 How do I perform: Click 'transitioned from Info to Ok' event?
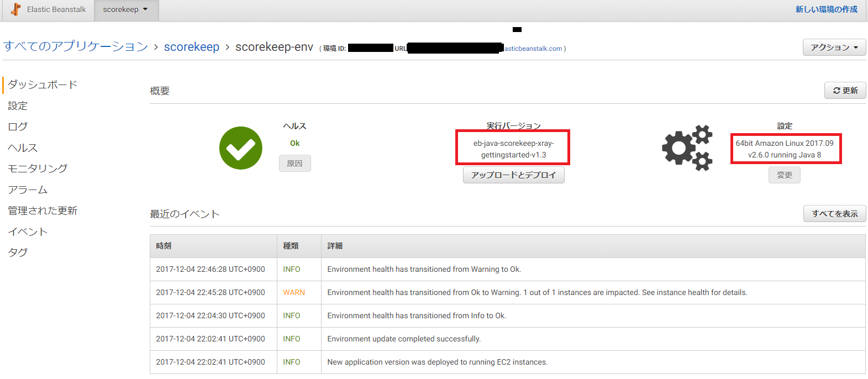(x=417, y=315)
